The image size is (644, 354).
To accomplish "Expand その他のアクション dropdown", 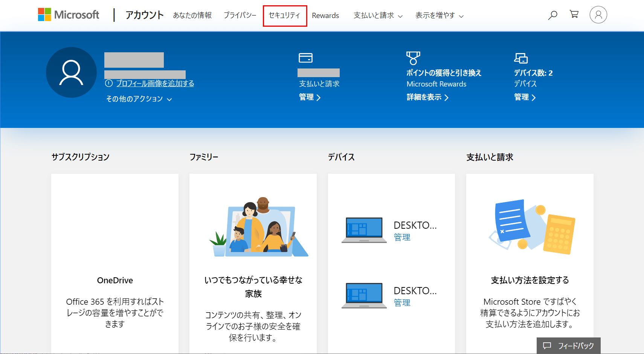I will coord(139,99).
